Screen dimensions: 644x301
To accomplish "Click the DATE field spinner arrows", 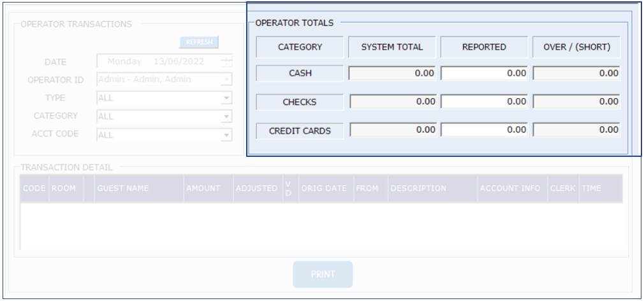I will coord(227,62).
